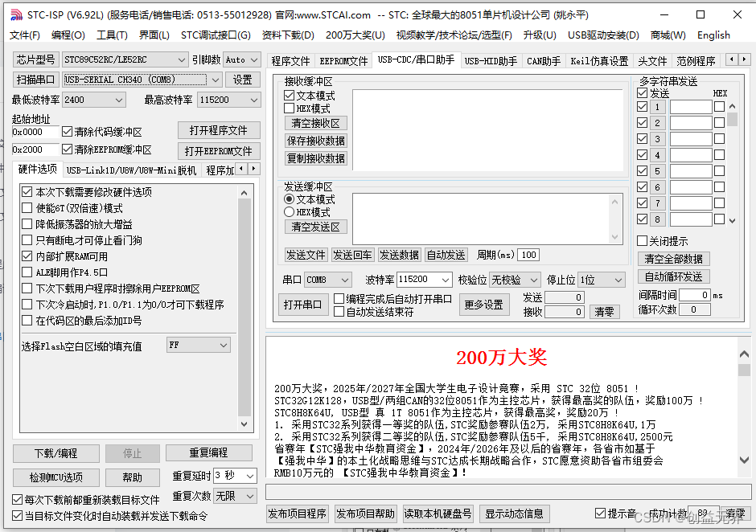The height and width of the screenshot is (532, 756).
Task: Toggle 关闭提示 checkbox
Action: point(643,241)
